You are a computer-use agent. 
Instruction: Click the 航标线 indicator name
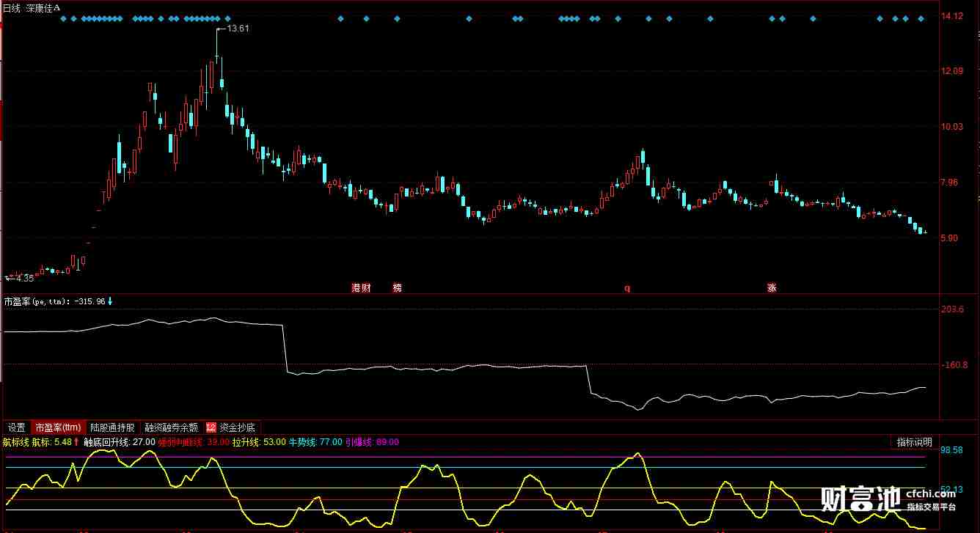(x=15, y=442)
